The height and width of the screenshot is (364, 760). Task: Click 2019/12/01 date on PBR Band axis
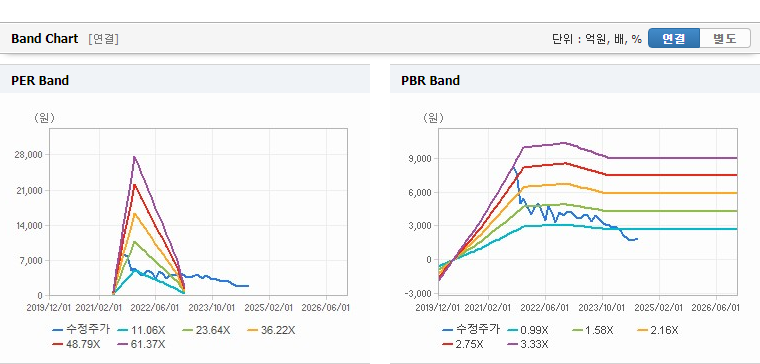click(x=439, y=308)
